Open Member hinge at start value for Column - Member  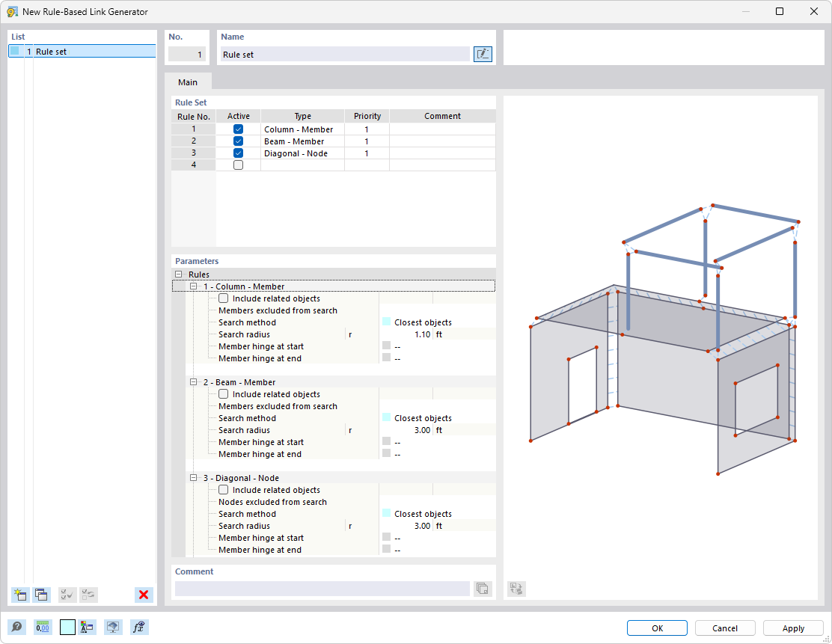(x=437, y=346)
